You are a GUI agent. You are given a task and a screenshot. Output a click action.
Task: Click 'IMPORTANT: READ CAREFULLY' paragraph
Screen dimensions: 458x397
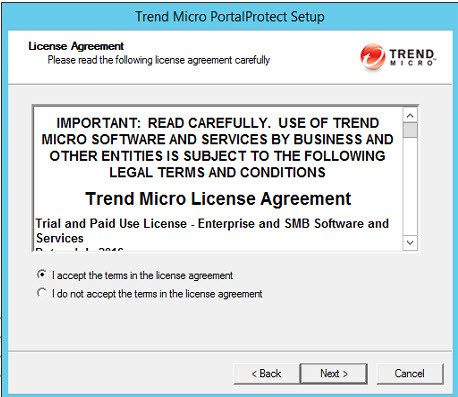tap(217, 148)
